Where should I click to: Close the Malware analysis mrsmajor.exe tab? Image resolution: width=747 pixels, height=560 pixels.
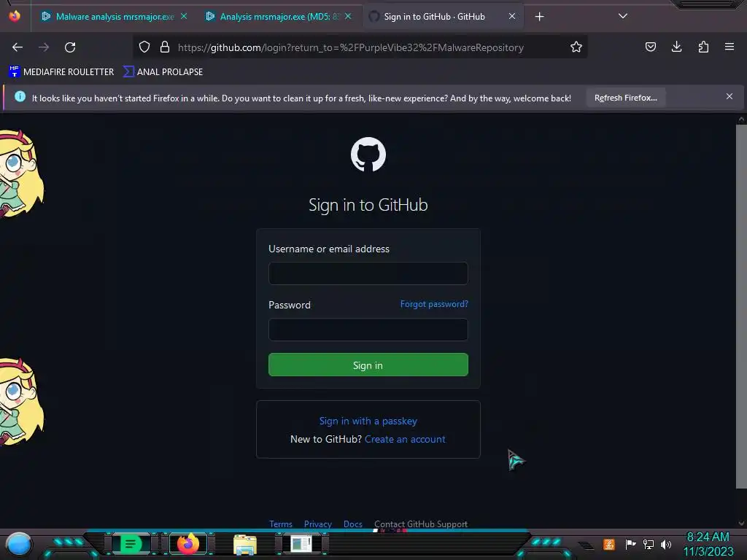184,16
